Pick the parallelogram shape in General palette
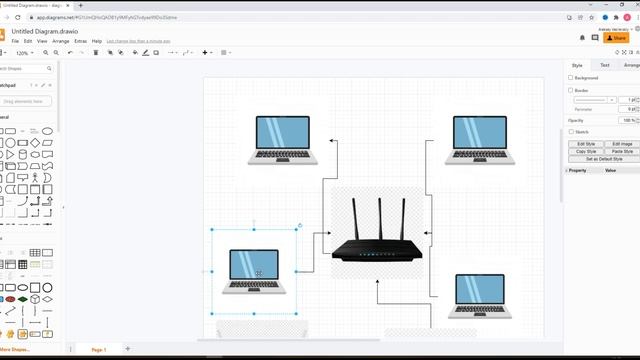Screen dimensions: 640x360 click(47, 143)
